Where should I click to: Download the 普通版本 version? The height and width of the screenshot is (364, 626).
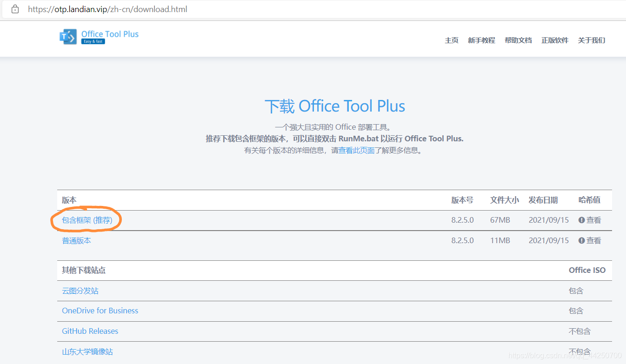pos(76,241)
